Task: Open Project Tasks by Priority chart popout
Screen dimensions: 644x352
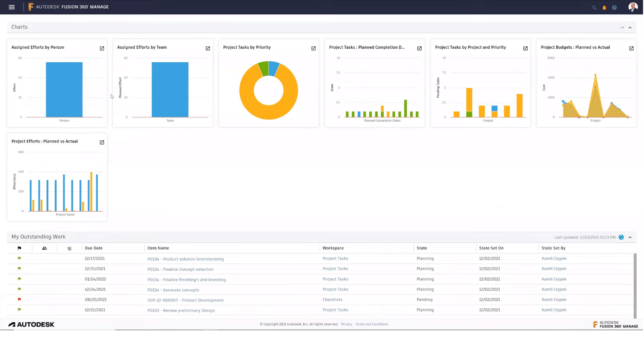Action: [x=314, y=48]
